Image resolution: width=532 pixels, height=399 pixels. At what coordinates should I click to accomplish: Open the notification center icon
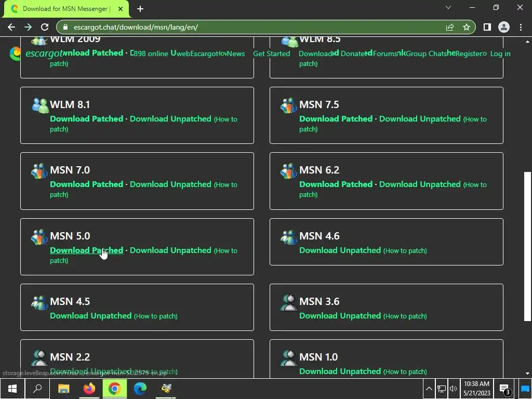pos(505,389)
